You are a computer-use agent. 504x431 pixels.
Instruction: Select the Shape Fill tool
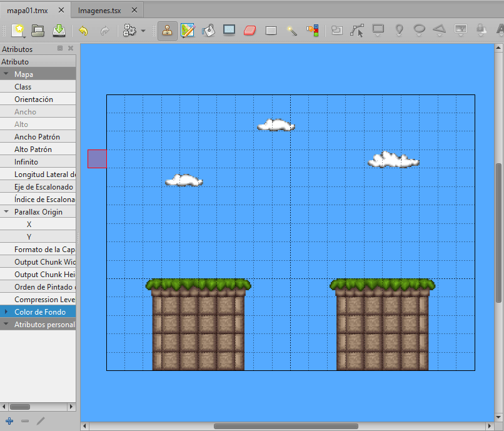point(229,30)
